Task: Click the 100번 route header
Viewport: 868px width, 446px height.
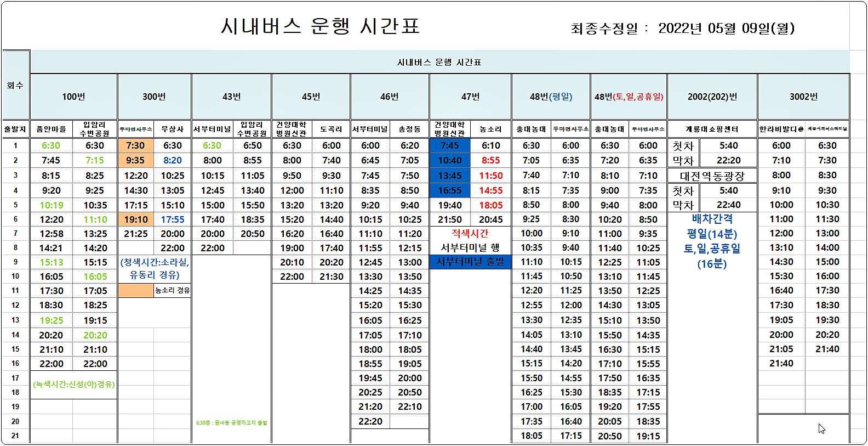Action: pyautogui.click(x=73, y=97)
